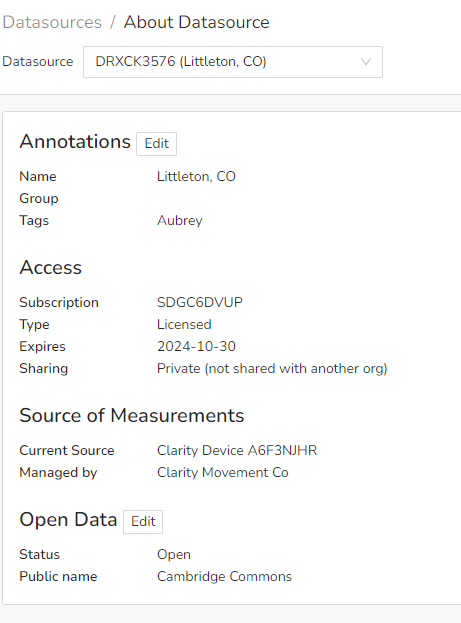Click the Licensed type value
The height and width of the screenshot is (623, 461).
[184, 325]
